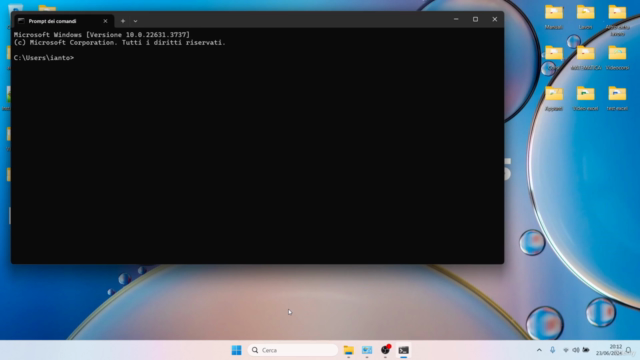The height and width of the screenshot is (360, 640).
Task: Click the Terminal icon in the taskbar
Action: [404, 350]
